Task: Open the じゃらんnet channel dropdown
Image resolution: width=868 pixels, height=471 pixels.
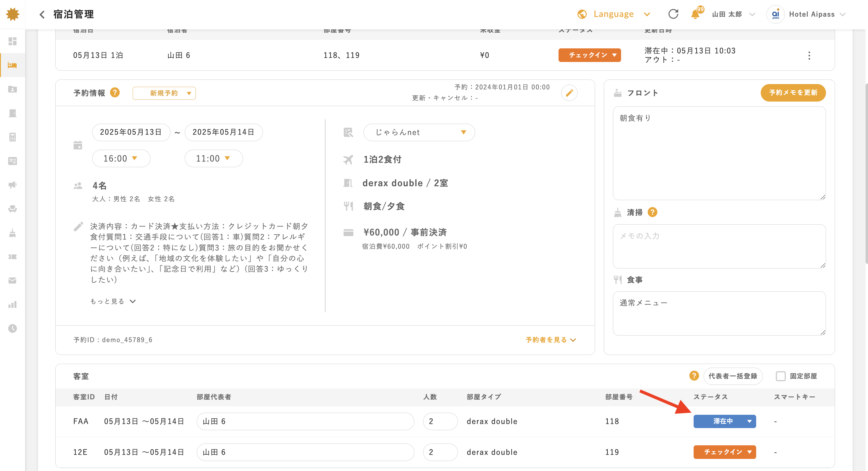Action: click(419, 132)
